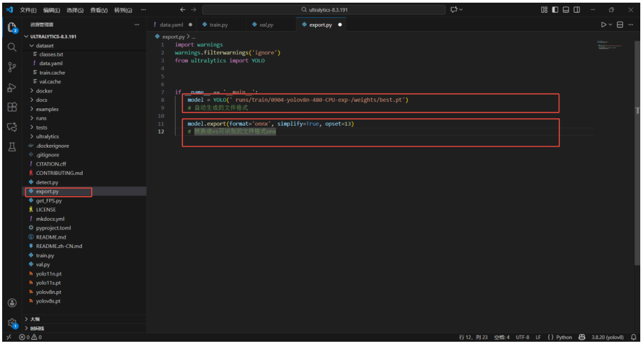The width and height of the screenshot is (644, 346).
Task: Open editor more actions ellipsis
Action: point(631,25)
